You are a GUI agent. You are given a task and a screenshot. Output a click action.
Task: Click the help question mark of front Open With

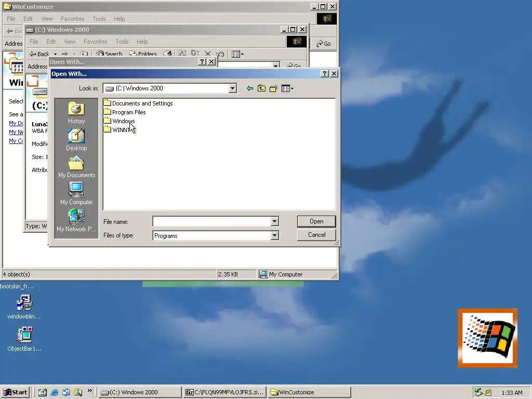tap(325, 74)
